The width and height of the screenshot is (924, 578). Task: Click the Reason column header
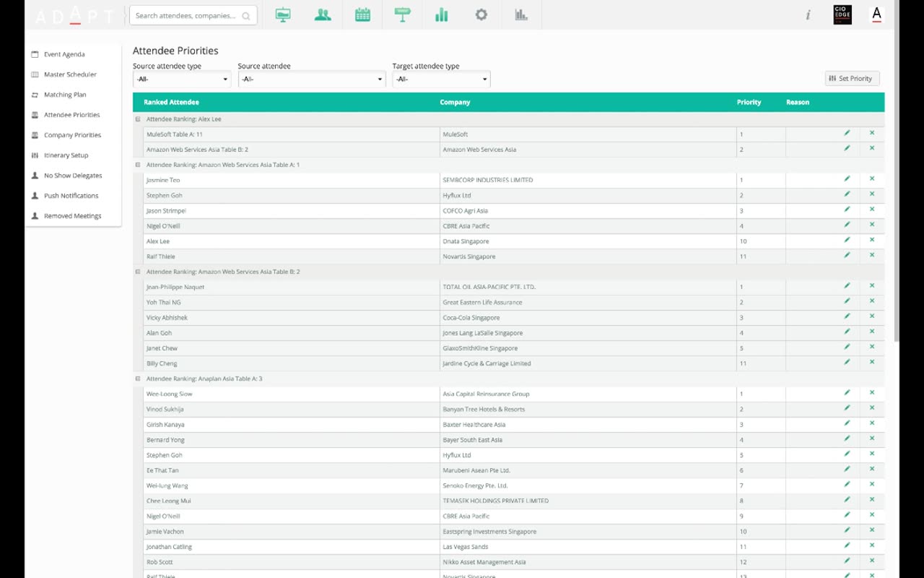(798, 103)
